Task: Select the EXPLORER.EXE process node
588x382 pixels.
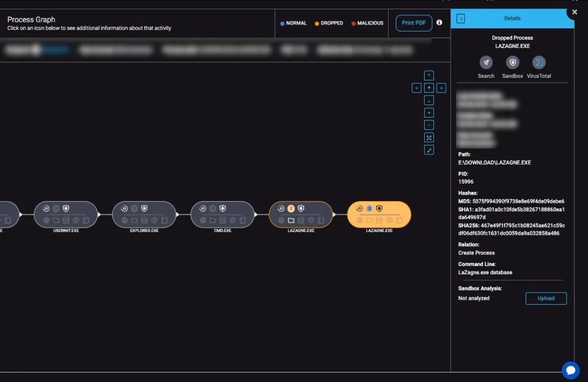Action: (x=144, y=215)
